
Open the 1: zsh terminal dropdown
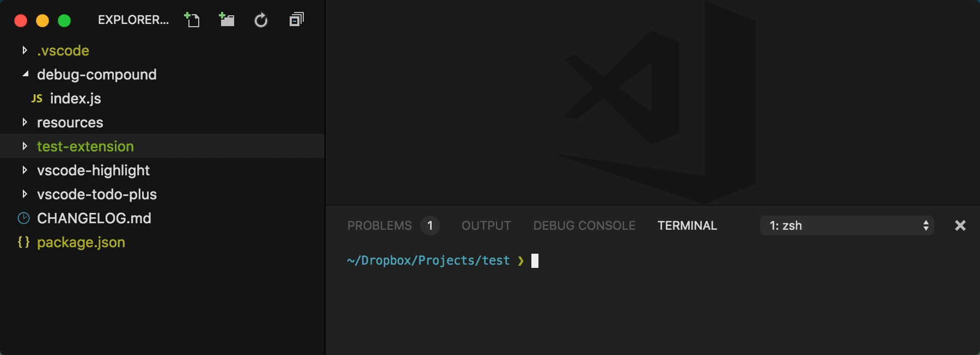click(847, 225)
